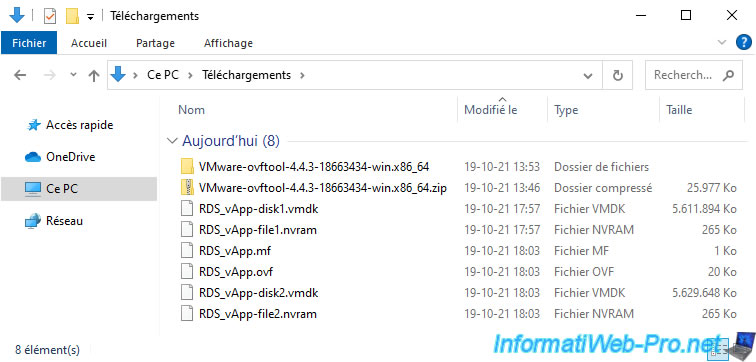Select the RDS_vApp.ovf file name
Image resolution: width=756 pixels, height=362 pixels.
click(236, 272)
